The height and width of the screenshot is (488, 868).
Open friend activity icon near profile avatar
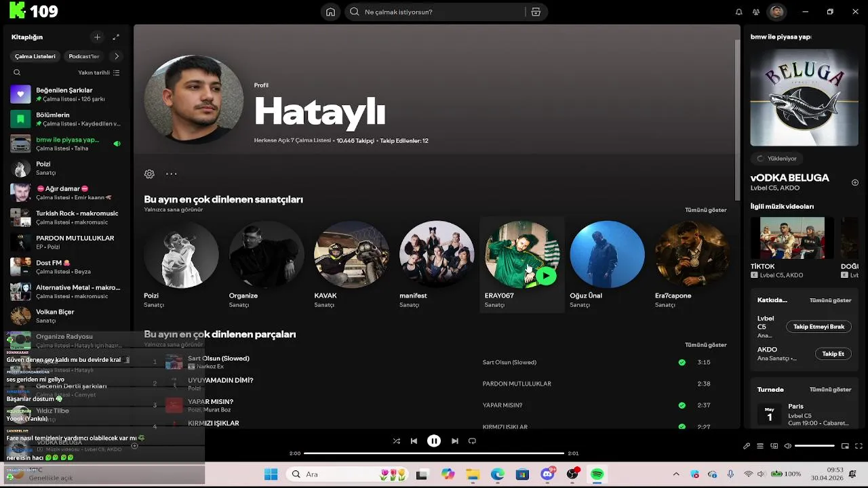coord(756,12)
